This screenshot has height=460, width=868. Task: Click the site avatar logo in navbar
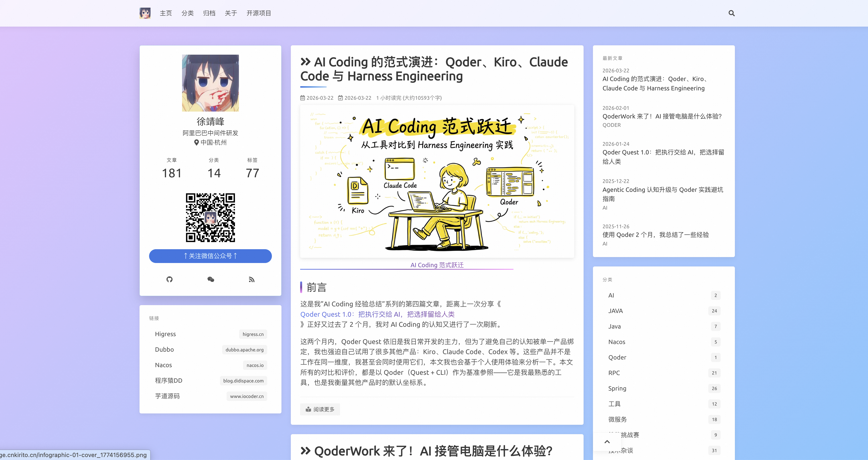145,13
